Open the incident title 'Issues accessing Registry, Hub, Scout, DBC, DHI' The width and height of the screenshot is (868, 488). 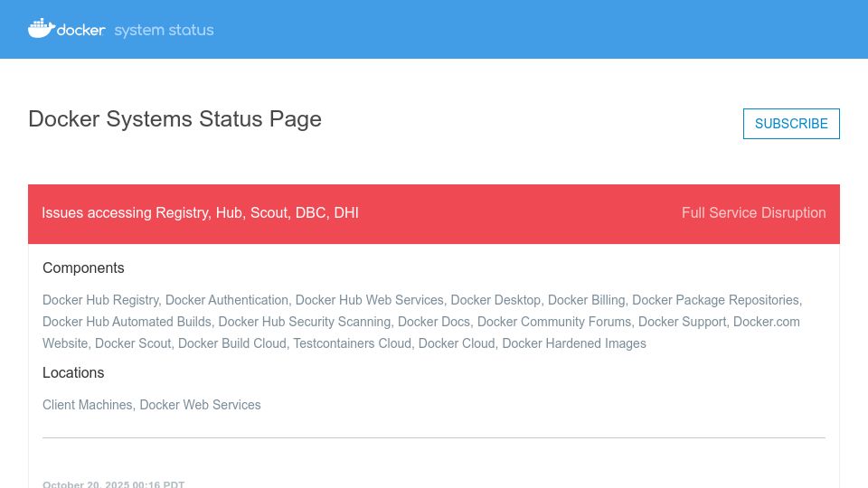(200, 213)
